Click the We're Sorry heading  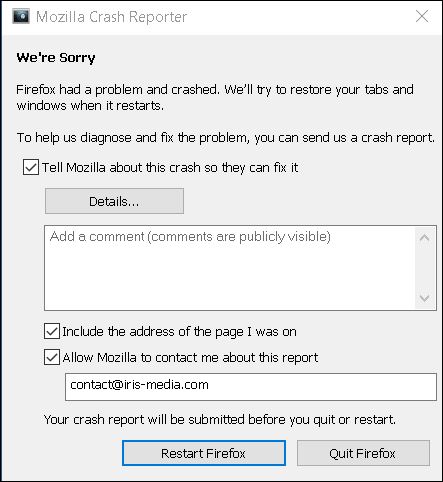(x=56, y=57)
